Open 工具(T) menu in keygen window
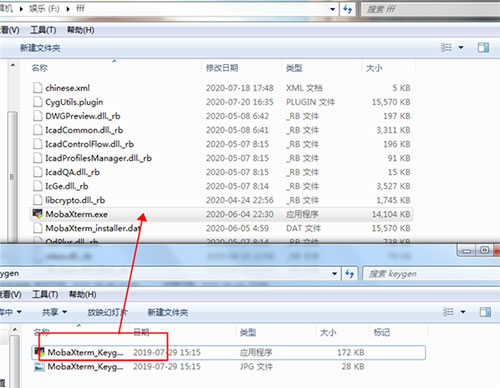Screen dimensions: 500x388 pyautogui.click(x=45, y=294)
